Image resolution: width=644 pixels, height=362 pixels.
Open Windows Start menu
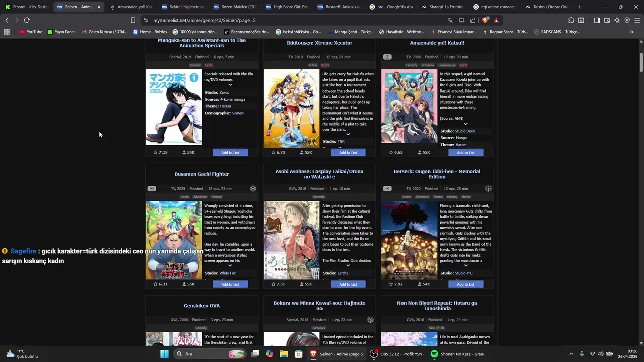[165, 354]
